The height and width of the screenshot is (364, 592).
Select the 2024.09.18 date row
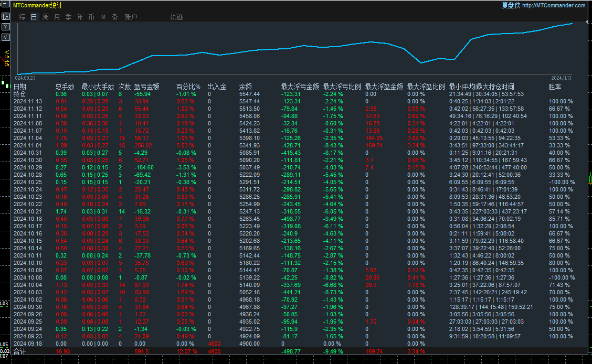pyautogui.click(x=28, y=344)
